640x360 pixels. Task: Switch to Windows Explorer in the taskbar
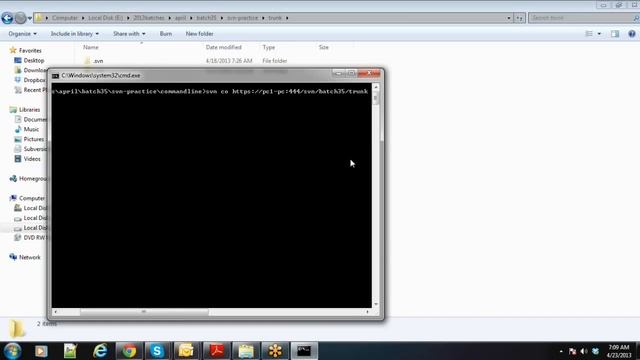click(x=246, y=351)
